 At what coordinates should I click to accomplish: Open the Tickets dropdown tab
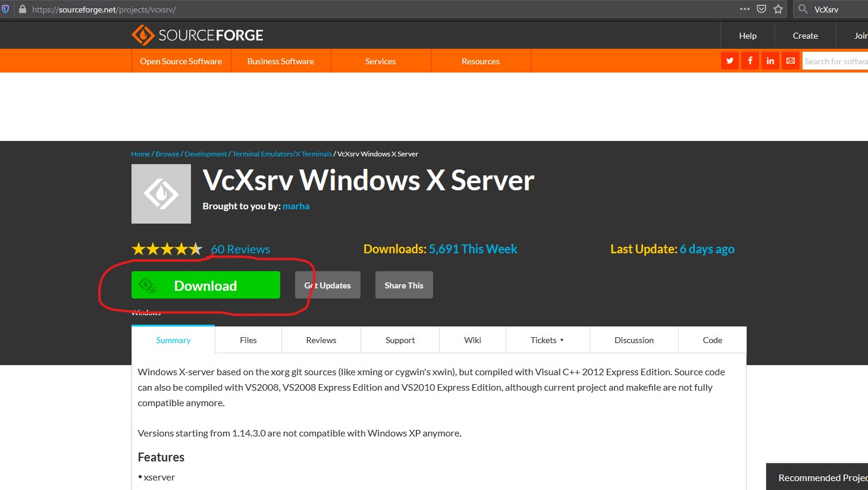pos(547,340)
